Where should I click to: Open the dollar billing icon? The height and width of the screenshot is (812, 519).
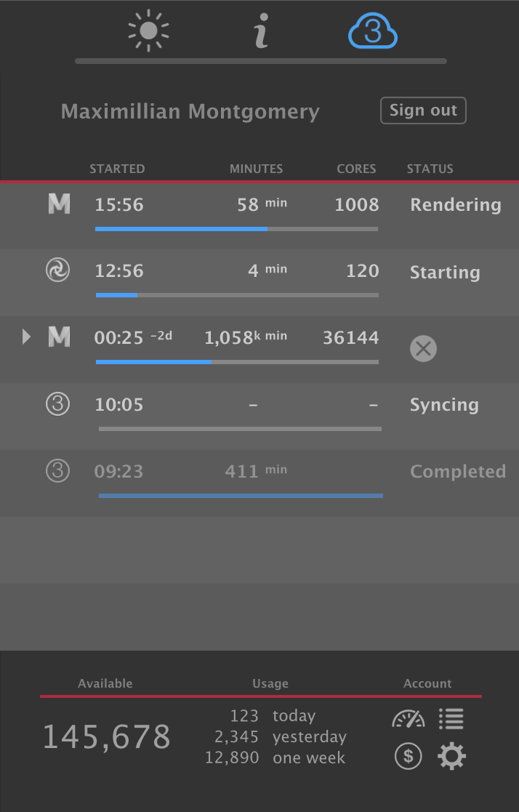coord(409,756)
